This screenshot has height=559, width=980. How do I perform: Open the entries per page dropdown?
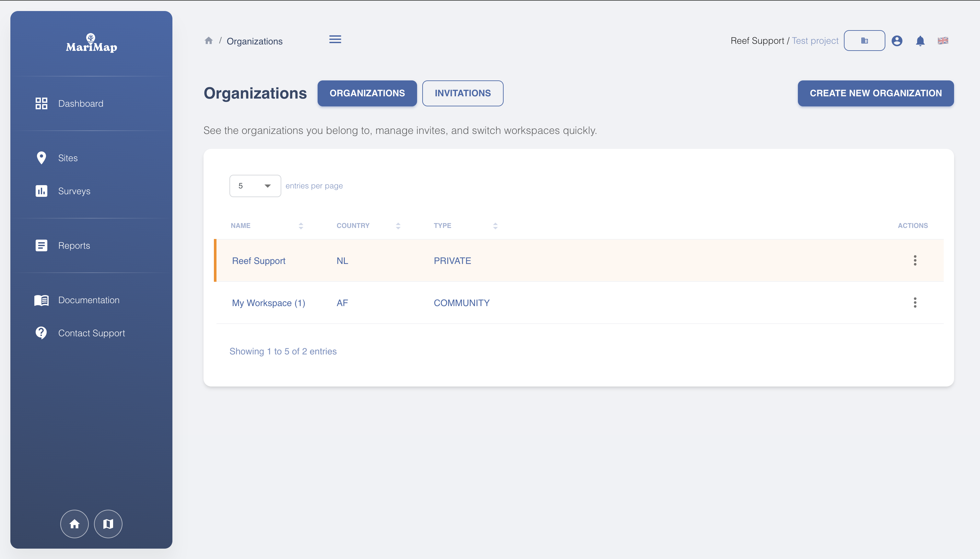(255, 185)
